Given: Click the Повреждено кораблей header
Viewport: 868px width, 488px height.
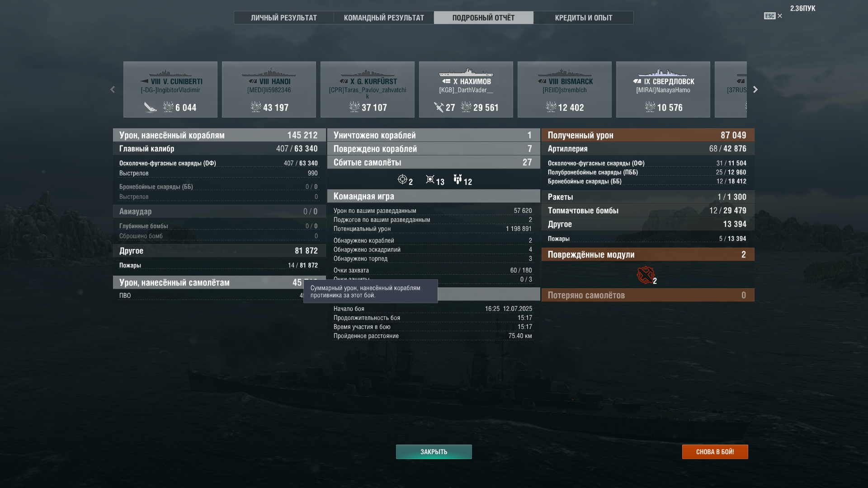Looking at the screenshot, I should (x=434, y=149).
